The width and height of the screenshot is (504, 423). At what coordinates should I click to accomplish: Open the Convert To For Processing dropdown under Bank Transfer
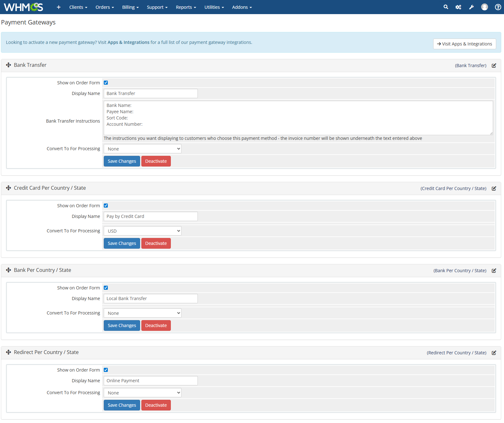[142, 148]
